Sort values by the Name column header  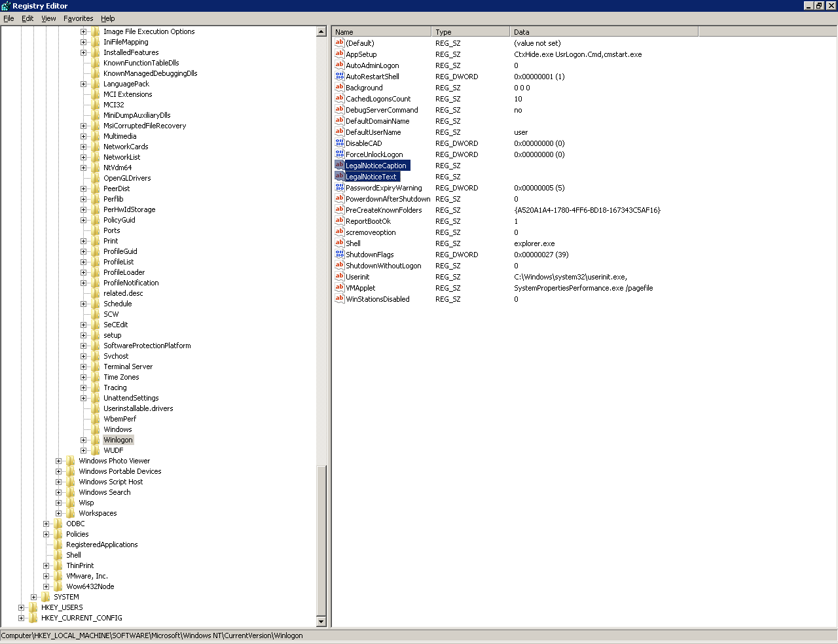pyautogui.click(x=382, y=31)
